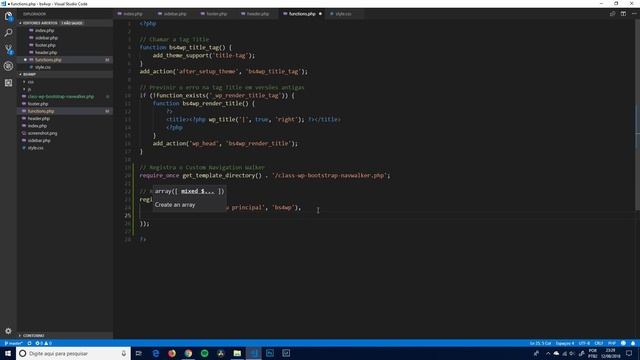Screen dimensions: 640x360
Task: Click the master branch indicator
Action: pos(13,343)
